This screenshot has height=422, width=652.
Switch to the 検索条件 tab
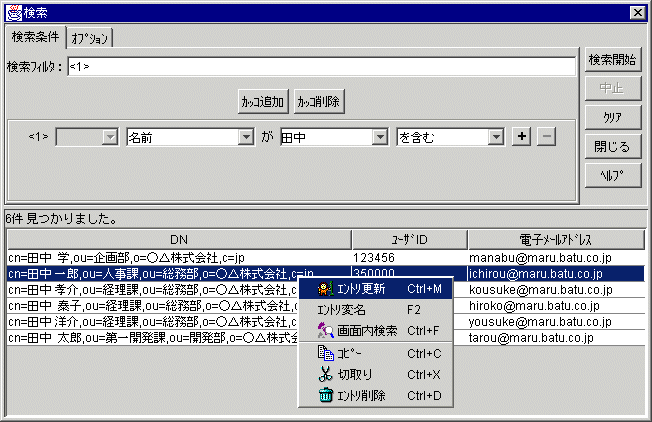(35, 37)
